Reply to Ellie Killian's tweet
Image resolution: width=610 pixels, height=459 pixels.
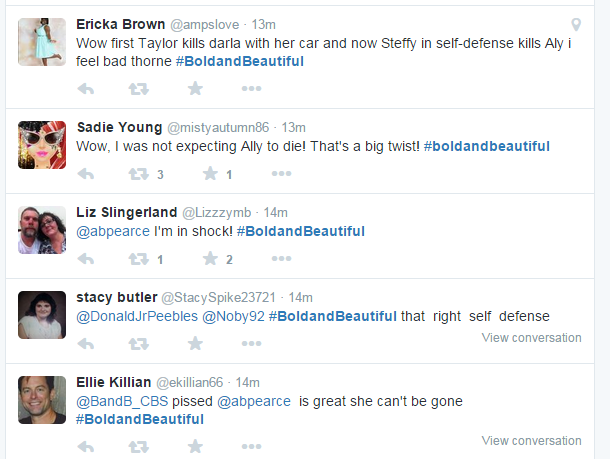[x=86, y=447]
